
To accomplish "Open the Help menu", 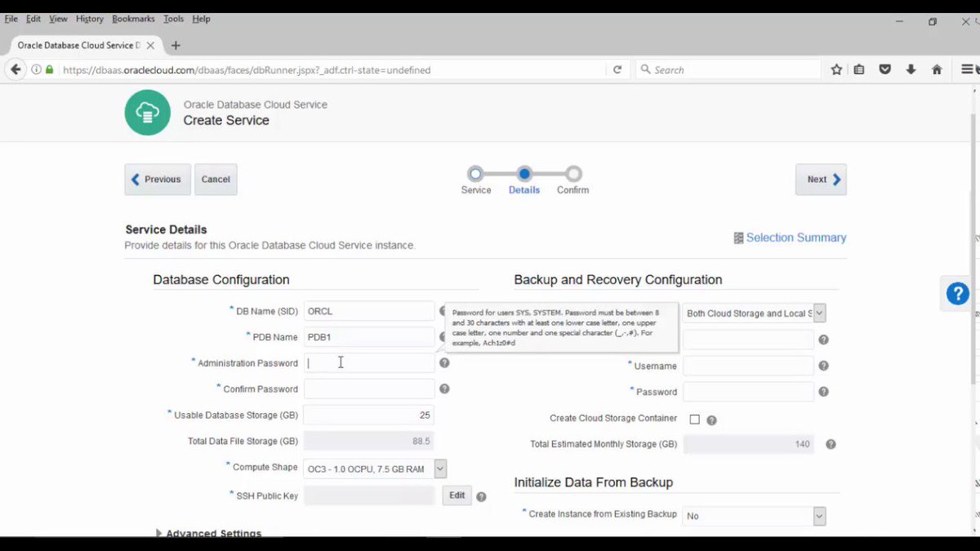I will pyautogui.click(x=201, y=19).
